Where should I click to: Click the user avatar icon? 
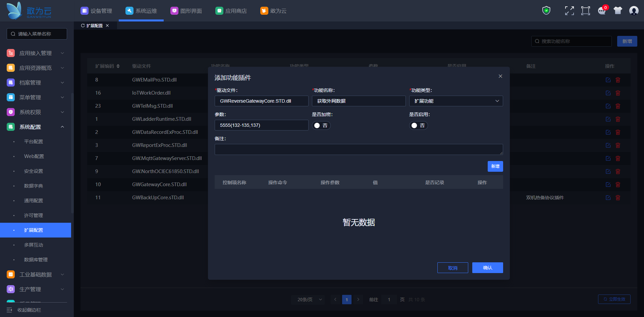coord(634,11)
